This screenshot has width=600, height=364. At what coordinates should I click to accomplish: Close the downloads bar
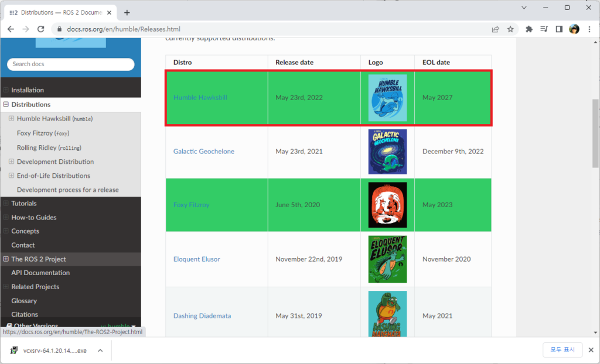(591, 350)
